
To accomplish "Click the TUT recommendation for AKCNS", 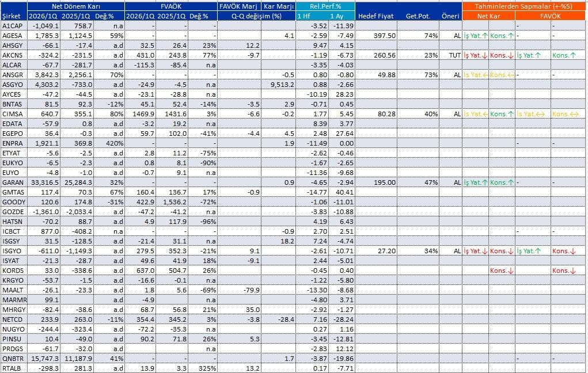I will pyautogui.click(x=454, y=55).
